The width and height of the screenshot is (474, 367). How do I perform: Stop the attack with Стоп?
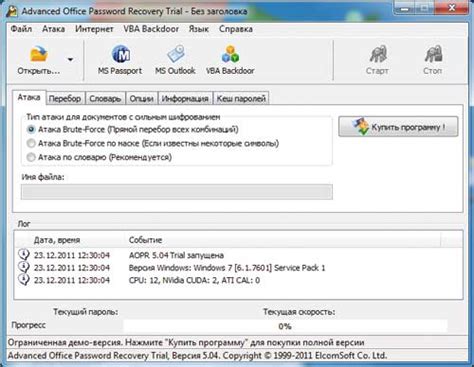433,60
